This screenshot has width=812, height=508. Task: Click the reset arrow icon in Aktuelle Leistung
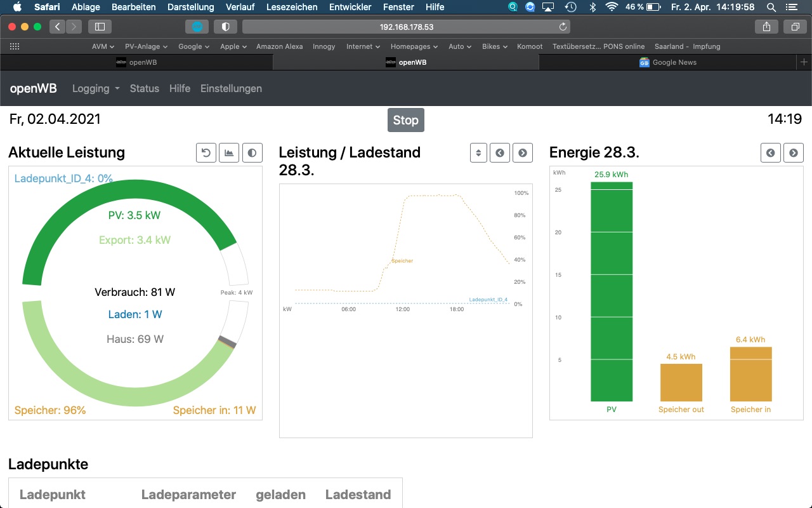(x=206, y=153)
